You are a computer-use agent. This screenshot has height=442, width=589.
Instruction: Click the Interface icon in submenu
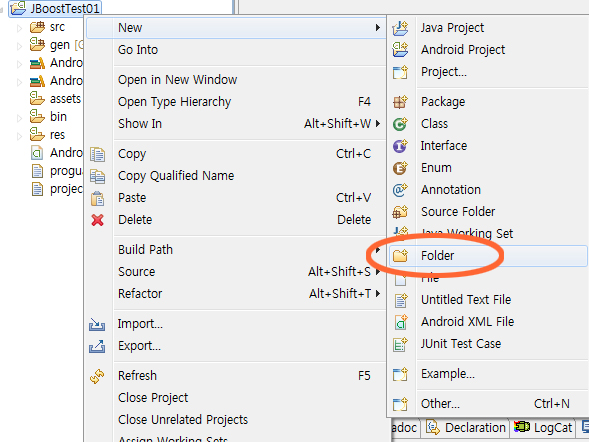click(x=400, y=146)
